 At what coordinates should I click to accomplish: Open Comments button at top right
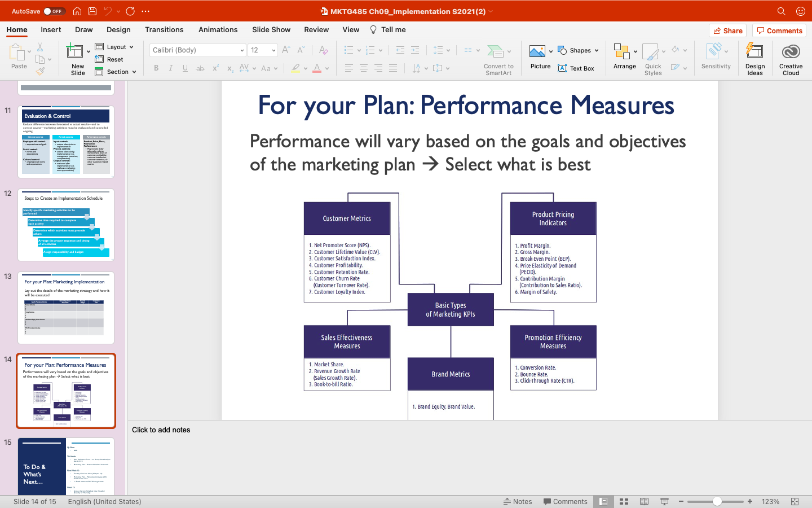pyautogui.click(x=779, y=30)
